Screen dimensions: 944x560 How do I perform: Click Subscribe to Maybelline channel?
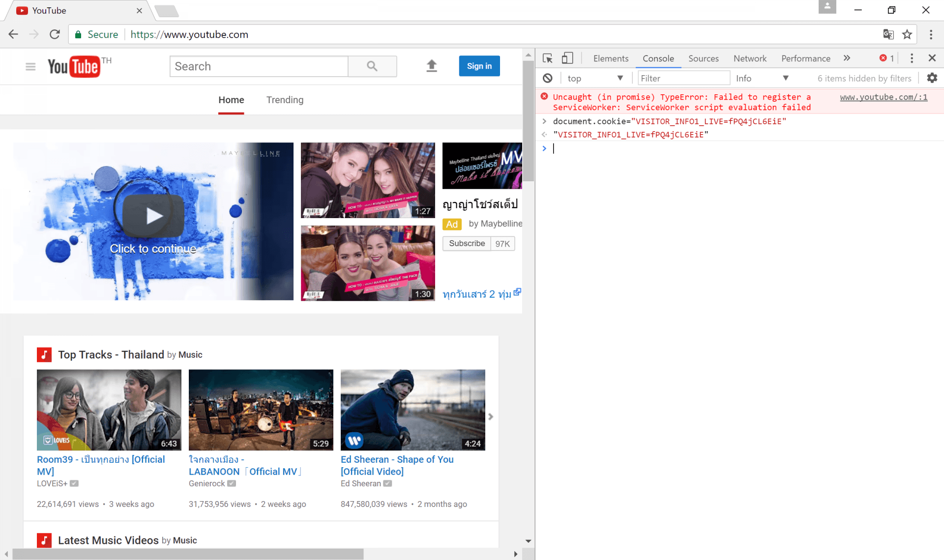click(x=467, y=244)
